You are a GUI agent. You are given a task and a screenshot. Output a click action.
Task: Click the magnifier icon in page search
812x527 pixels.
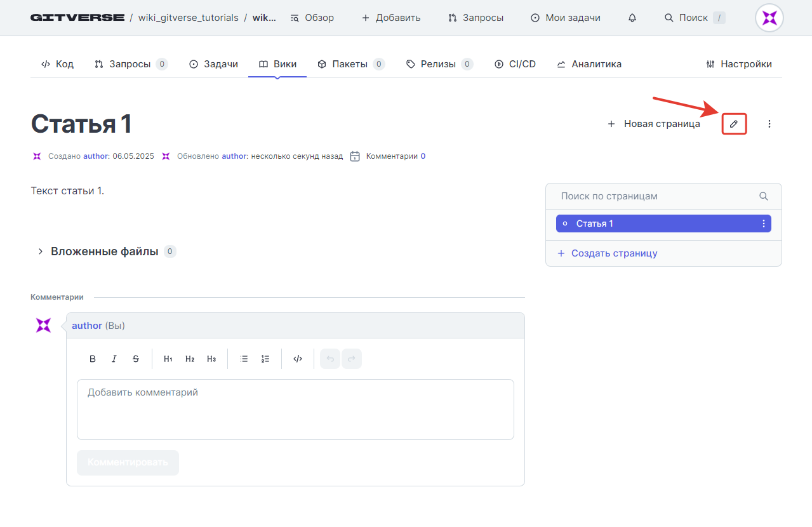pyautogui.click(x=764, y=196)
